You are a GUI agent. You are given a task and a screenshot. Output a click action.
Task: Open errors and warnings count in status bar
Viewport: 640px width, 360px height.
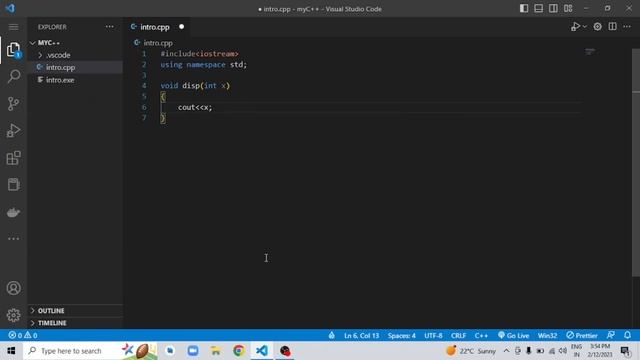tap(23, 336)
